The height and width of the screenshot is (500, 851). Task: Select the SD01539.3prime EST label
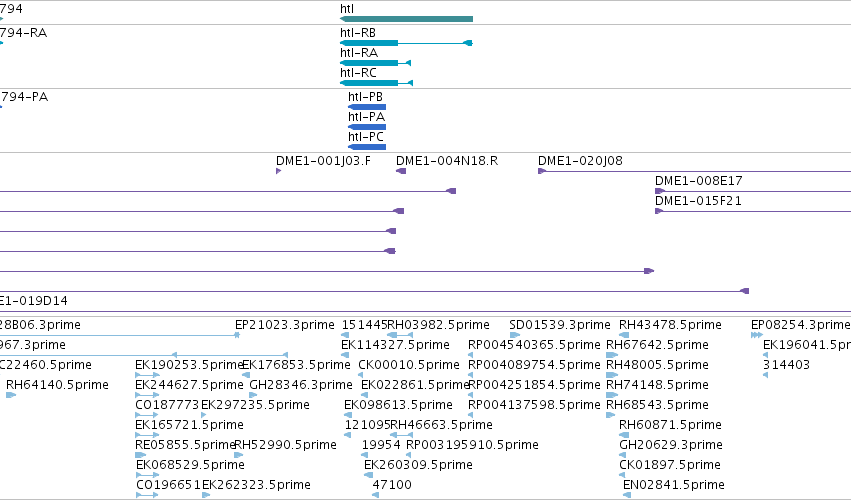[x=560, y=325]
